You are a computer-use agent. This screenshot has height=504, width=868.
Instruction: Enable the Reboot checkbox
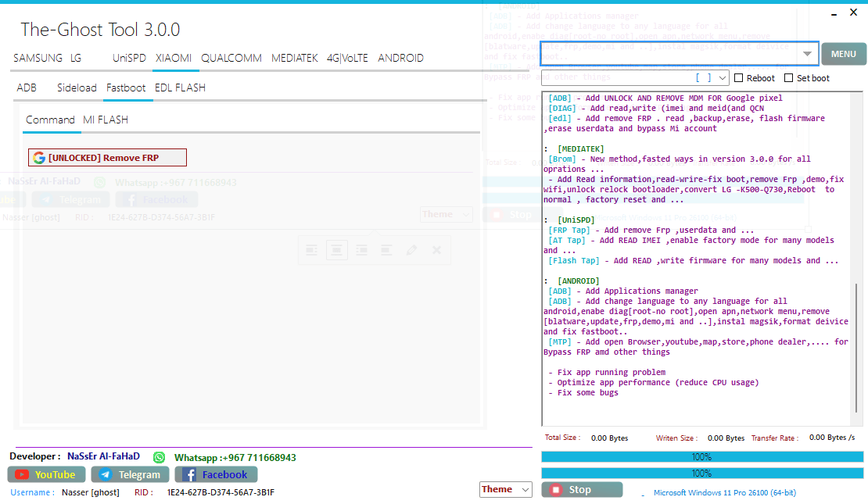pyautogui.click(x=739, y=78)
